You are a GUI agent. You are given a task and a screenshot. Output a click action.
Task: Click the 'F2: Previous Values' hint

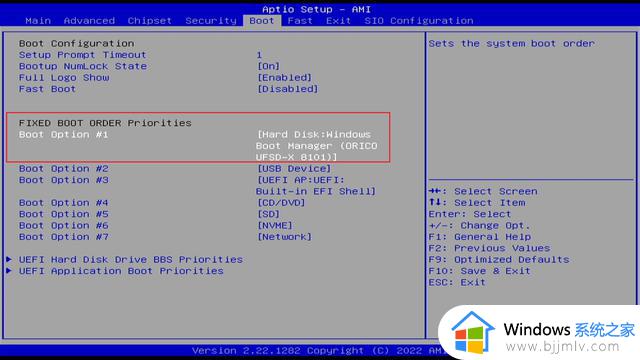(489, 249)
